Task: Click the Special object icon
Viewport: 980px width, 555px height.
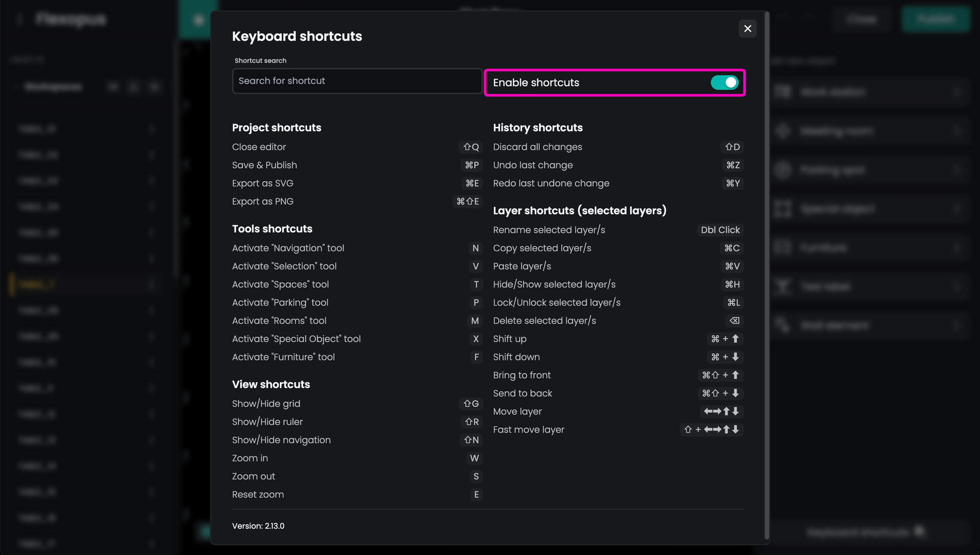Action: (x=783, y=209)
